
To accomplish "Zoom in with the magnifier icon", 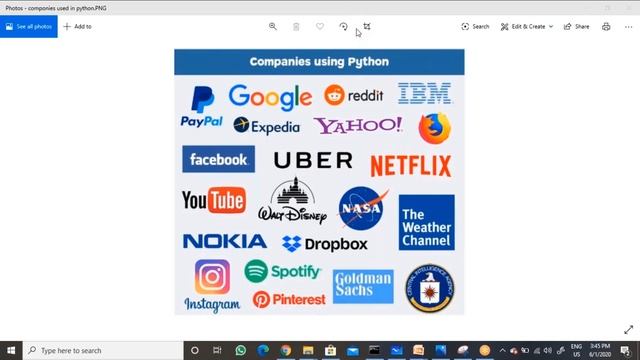I will coord(273,27).
